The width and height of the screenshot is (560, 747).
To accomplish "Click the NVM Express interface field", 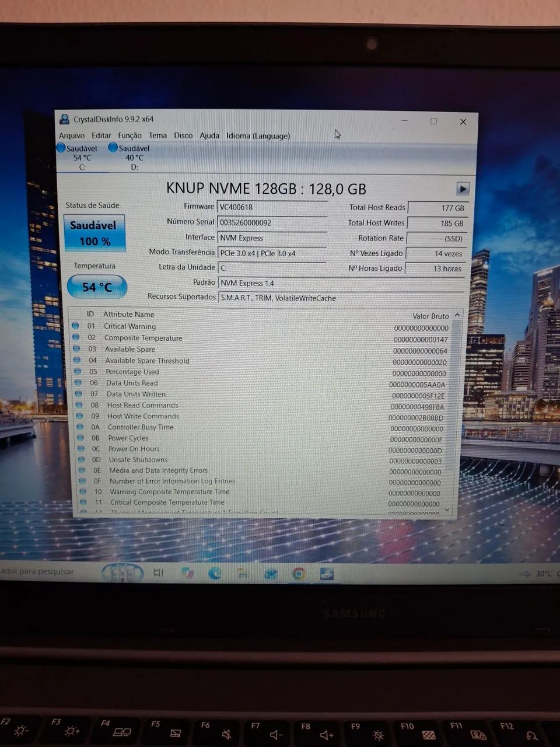I will click(x=272, y=238).
